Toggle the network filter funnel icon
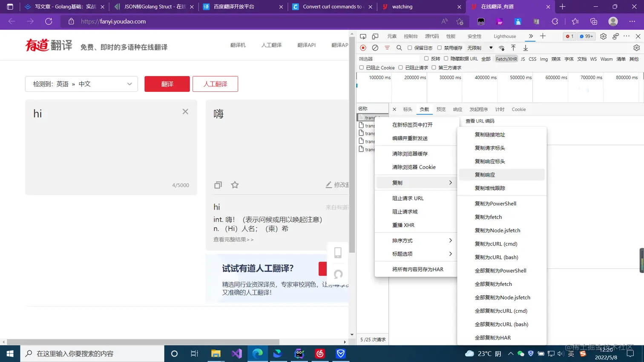 pyautogui.click(x=387, y=48)
